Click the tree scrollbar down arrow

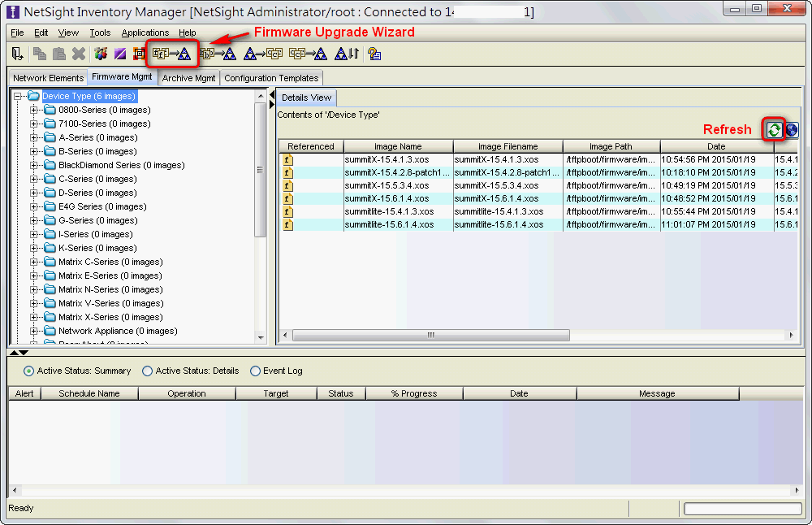tap(261, 337)
